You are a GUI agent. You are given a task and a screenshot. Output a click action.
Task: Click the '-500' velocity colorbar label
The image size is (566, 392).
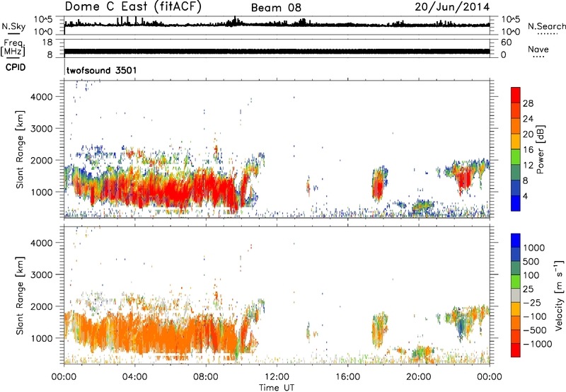535,330
